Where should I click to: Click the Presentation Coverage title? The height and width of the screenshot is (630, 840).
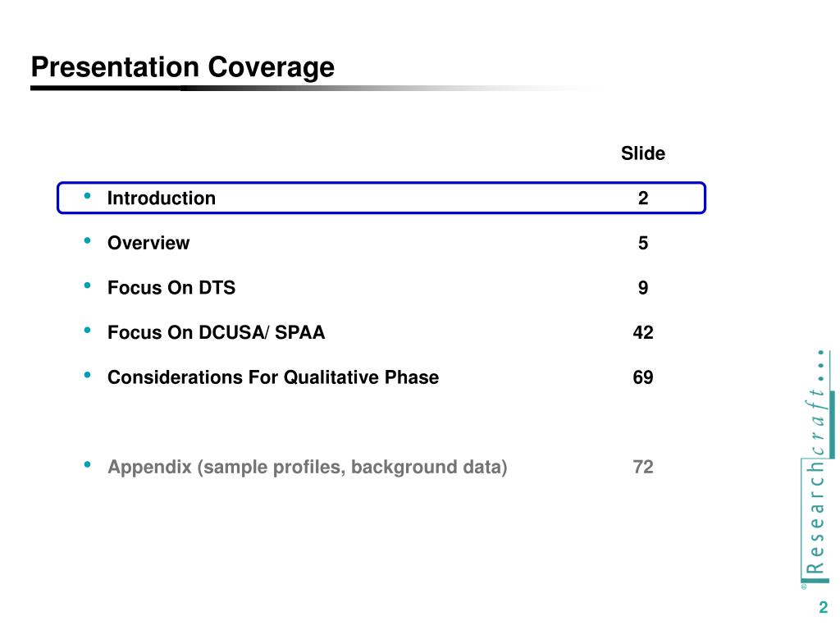click(183, 67)
